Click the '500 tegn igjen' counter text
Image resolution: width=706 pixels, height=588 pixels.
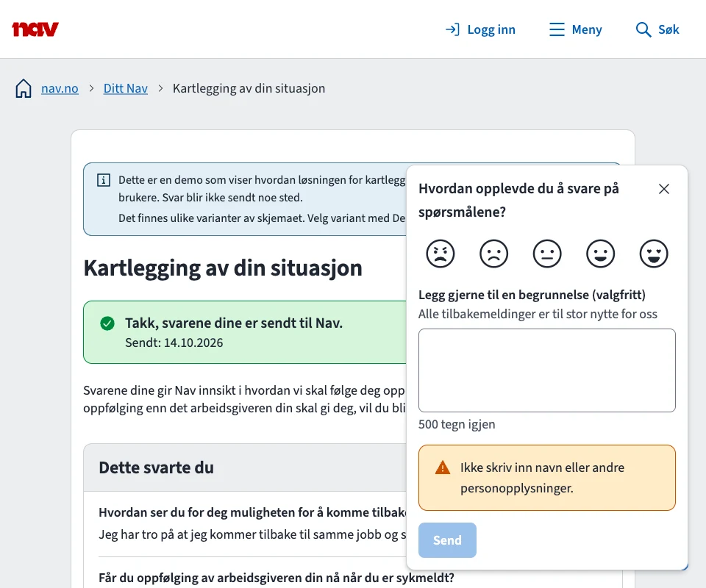pyautogui.click(x=457, y=424)
